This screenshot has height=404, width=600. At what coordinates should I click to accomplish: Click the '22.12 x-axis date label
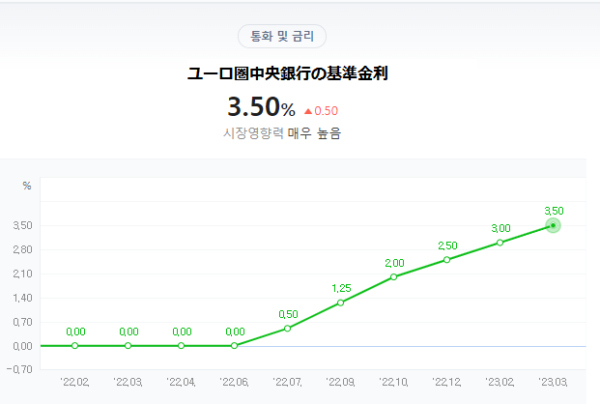[x=447, y=381]
